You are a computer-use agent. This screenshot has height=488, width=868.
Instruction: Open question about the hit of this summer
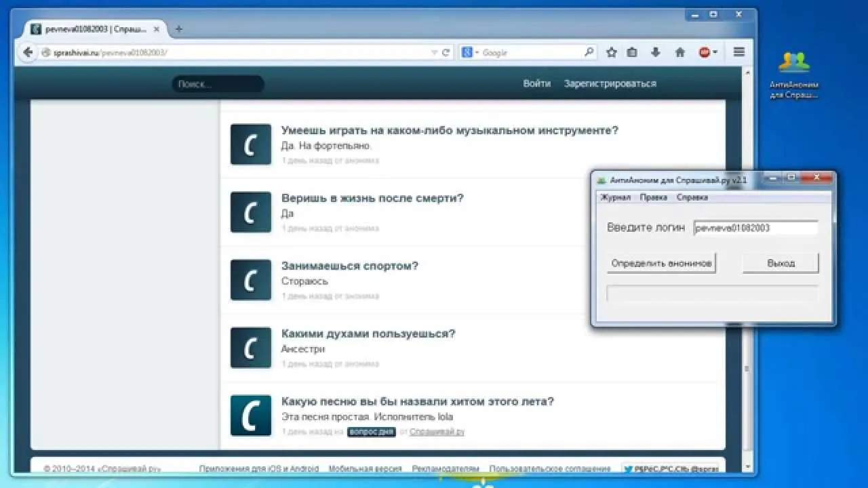pyautogui.click(x=418, y=401)
